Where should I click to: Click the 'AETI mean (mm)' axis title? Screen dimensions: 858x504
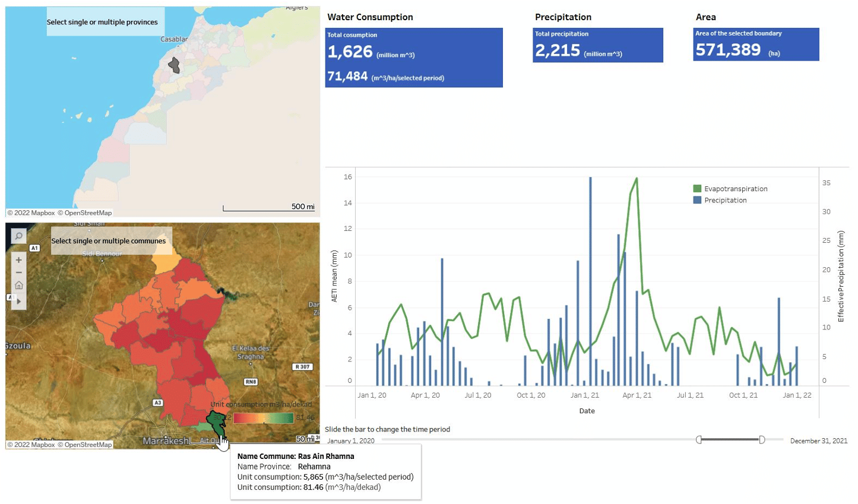[334, 276]
